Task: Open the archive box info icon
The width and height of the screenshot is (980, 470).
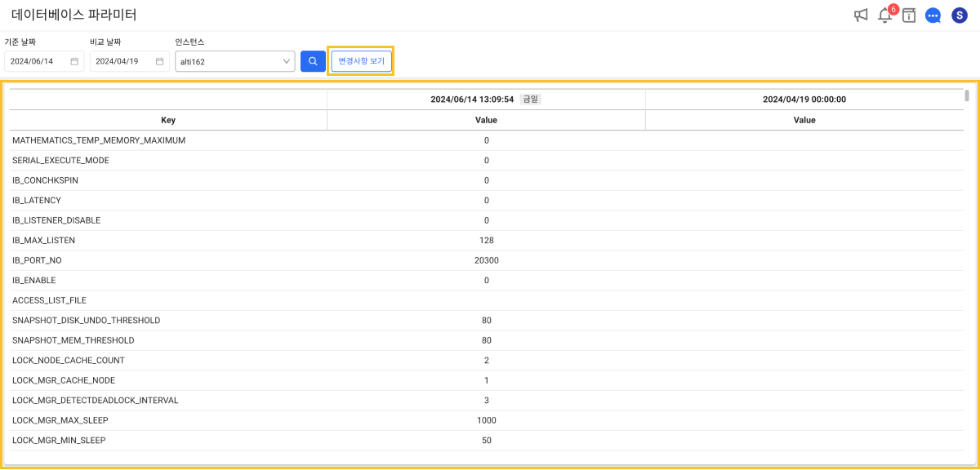Action: (x=909, y=15)
